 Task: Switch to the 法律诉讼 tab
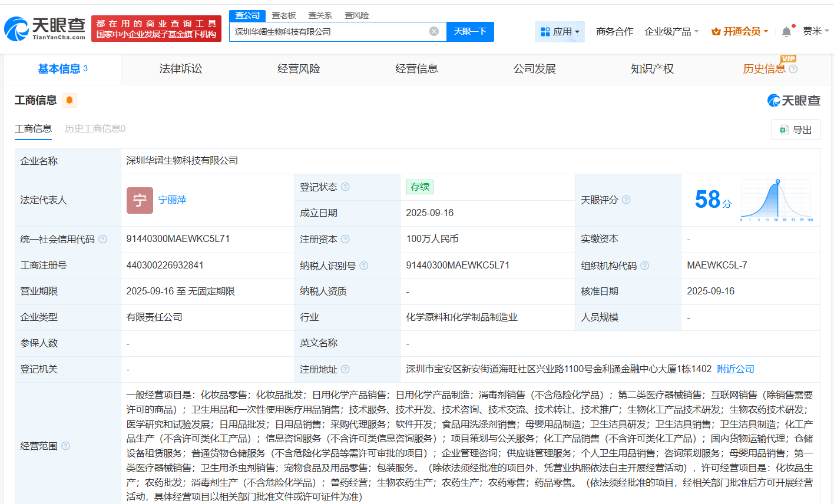(x=180, y=68)
